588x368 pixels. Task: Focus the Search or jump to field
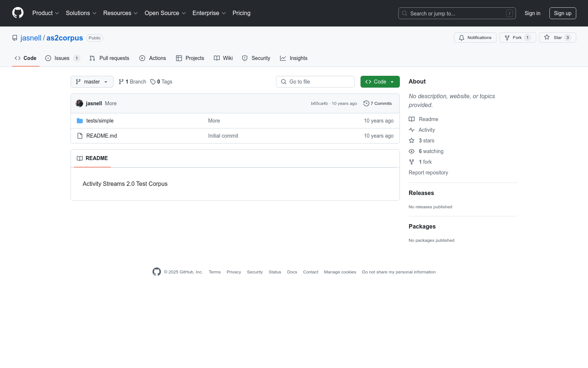point(457,13)
